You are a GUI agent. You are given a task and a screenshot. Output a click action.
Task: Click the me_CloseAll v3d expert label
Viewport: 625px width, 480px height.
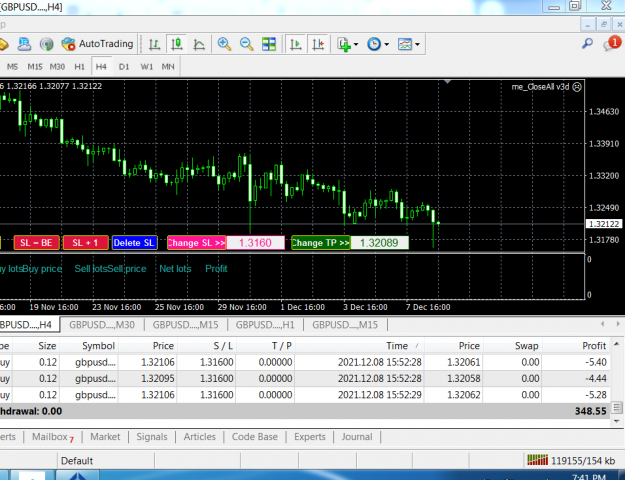tap(546, 87)
